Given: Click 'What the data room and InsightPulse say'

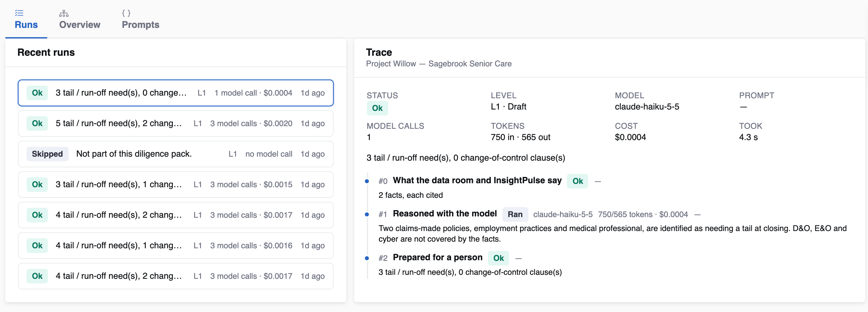Looking at the screenshot, I should pyautogui.click(x=477, y=181).
